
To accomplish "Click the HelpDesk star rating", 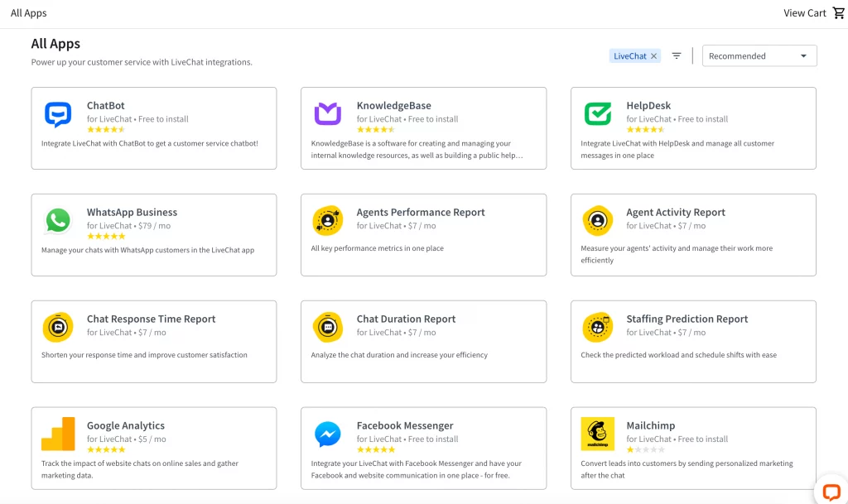I will point(646,130).
